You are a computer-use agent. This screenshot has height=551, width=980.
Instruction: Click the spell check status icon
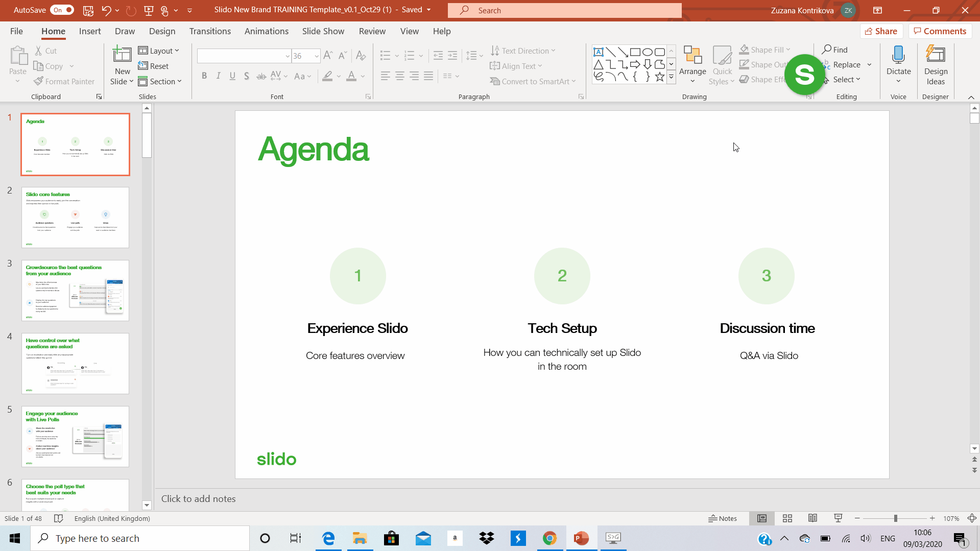59,518
